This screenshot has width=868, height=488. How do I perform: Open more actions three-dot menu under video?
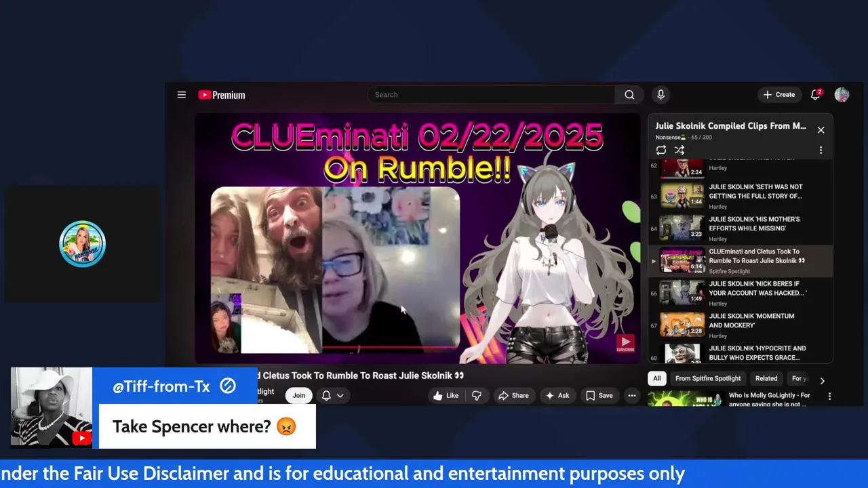(631, 396)
